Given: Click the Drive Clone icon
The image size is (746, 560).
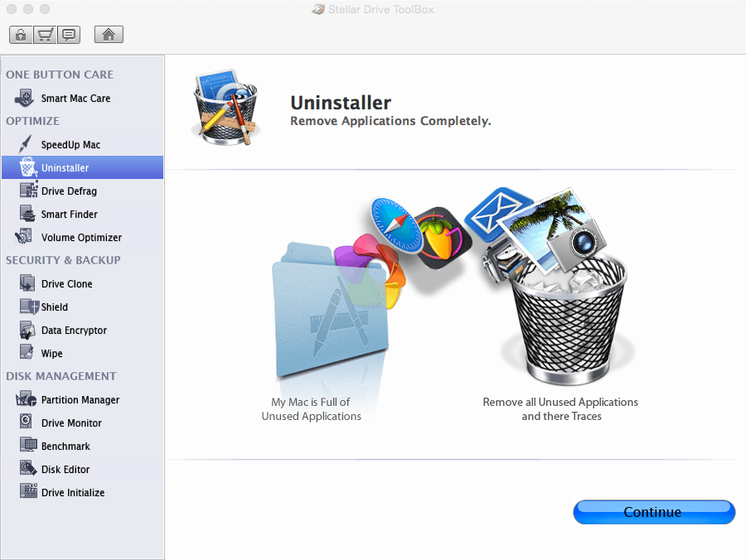Looking at the screenshot, I should coord(27,282).
